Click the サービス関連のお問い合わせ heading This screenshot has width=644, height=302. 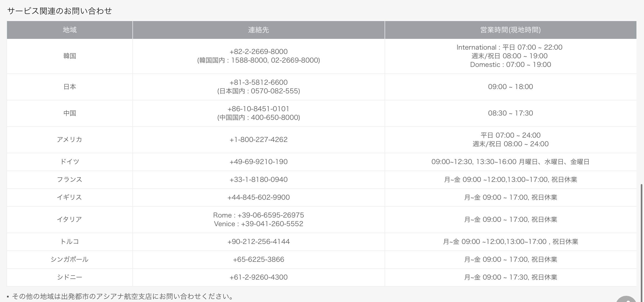click(x=59, y=11)
